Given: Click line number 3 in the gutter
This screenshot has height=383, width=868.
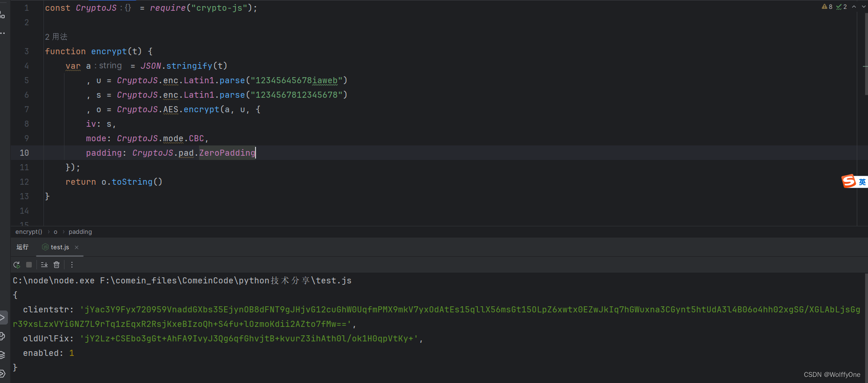Looking at the screenshot, I should 27,51.
